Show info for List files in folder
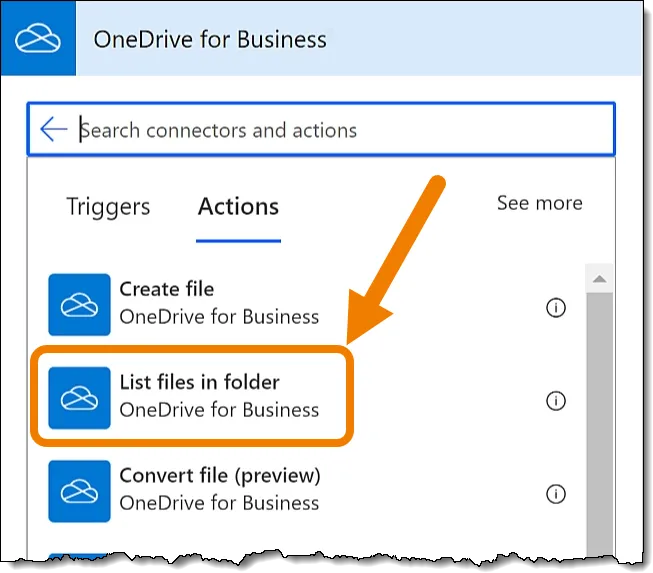Screen dimensions: 653x573 pyautogui.click(x=556, y=401)
